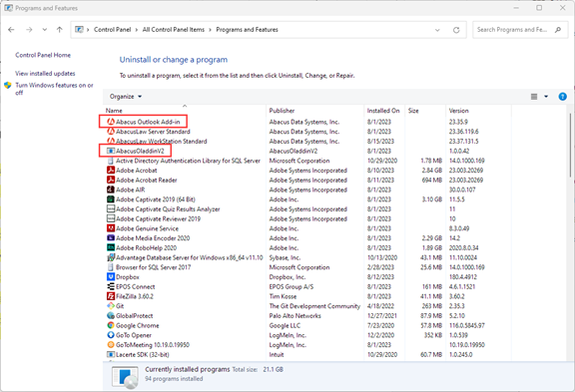Screen dimensions: 575x392
Task: Click the AbacusLaw Server Standard icon
Action: 111,131
